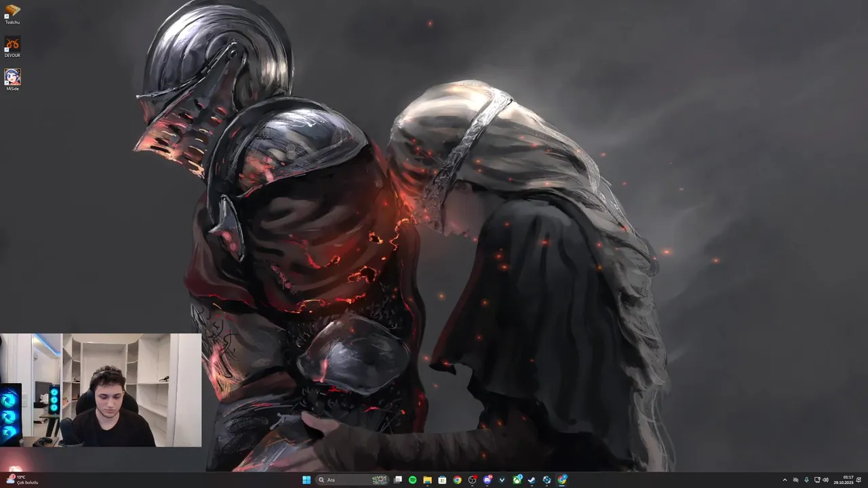Open the Xbox app from the taskbar

pyautogui.click(x=517, y=480)
